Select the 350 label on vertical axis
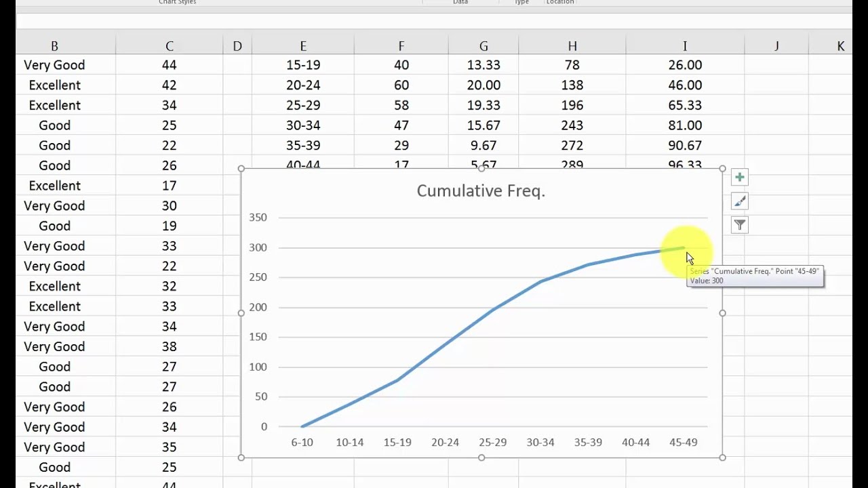 click(258, 218)
